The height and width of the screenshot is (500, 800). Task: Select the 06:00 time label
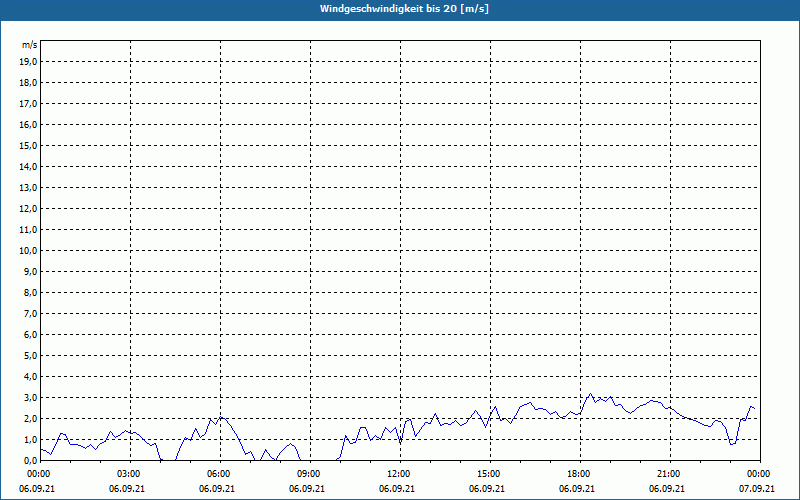[x=220, y=474]
